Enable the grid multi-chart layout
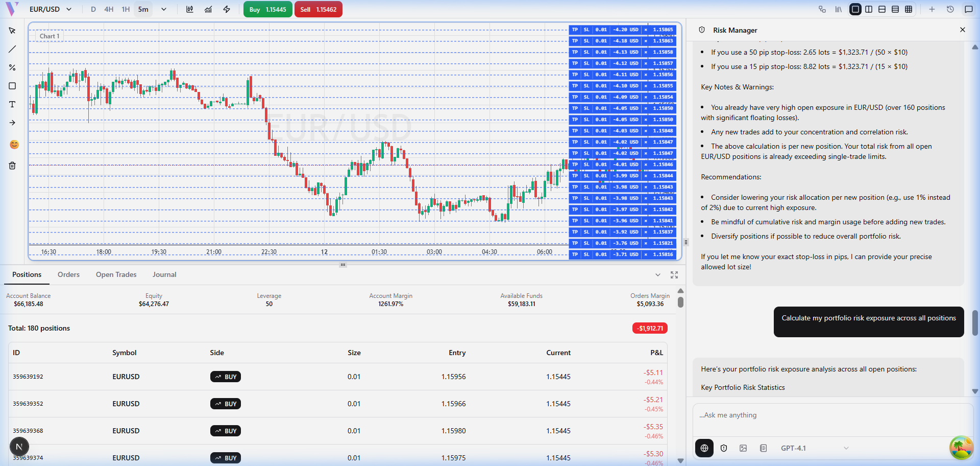This screenshot has width=980, height=466. pos(909,9)
